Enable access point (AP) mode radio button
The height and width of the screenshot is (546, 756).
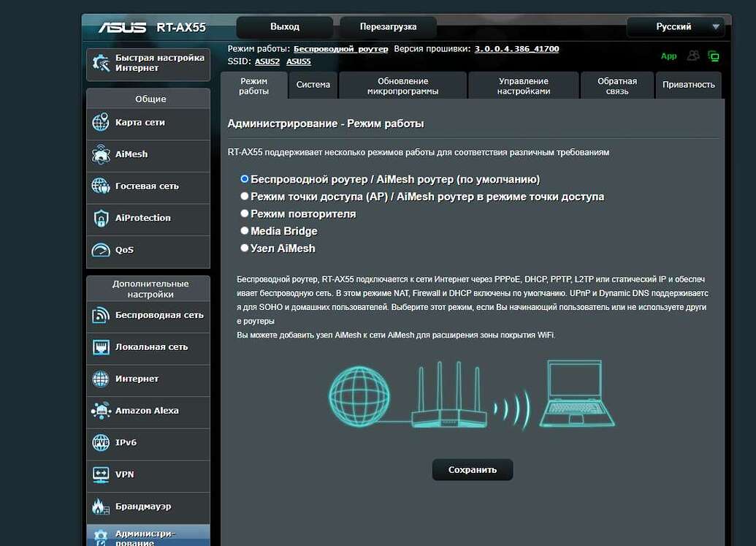tap(245, 197)
